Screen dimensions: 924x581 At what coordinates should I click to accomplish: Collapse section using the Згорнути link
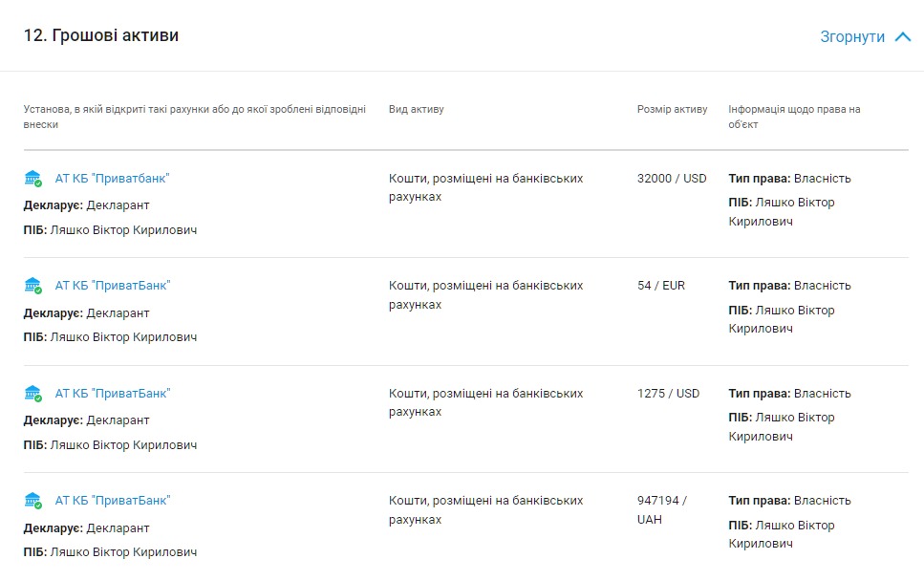tap(852, 37)
